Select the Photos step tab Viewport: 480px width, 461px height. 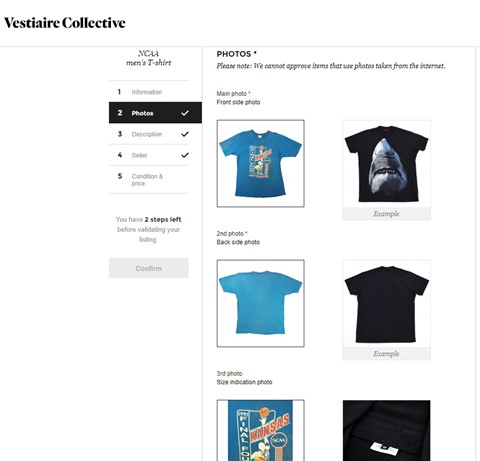pyautogui.click(x=155, y=113)
